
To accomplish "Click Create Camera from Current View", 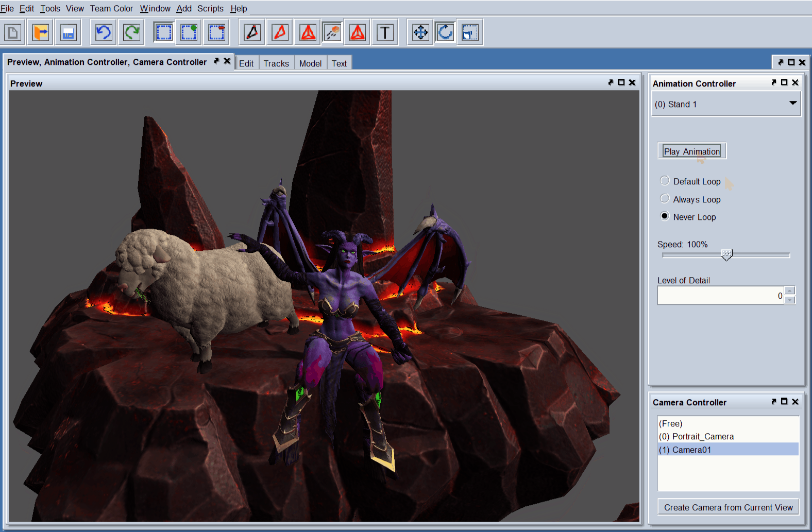I will [728, 507].
